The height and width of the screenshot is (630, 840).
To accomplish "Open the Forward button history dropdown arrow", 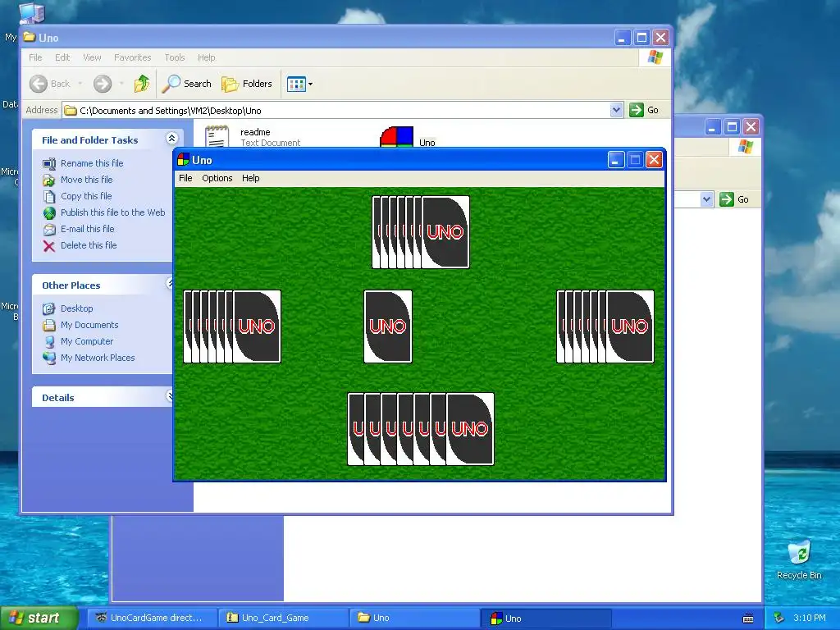I will pyautogui.click(x=121, y=84).
